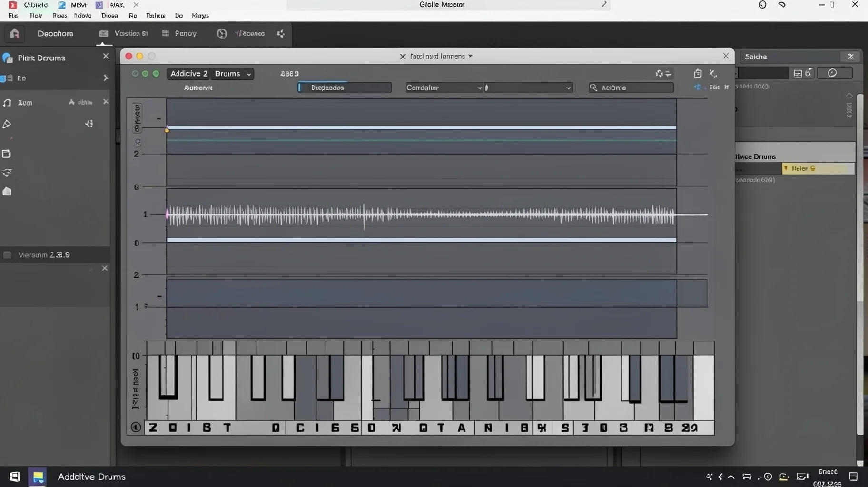Open the Kinys menu
This screenshot has width=868, height=487.
click(200, 16)
